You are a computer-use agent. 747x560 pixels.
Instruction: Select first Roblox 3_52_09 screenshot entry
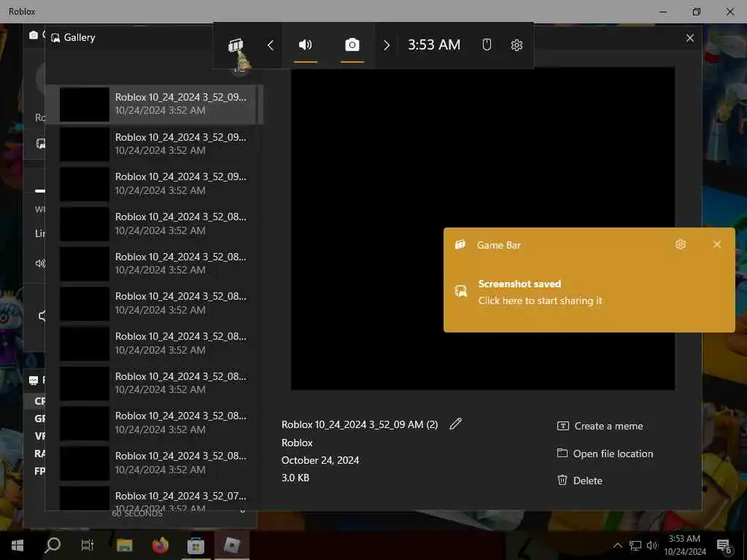(155, 104)
